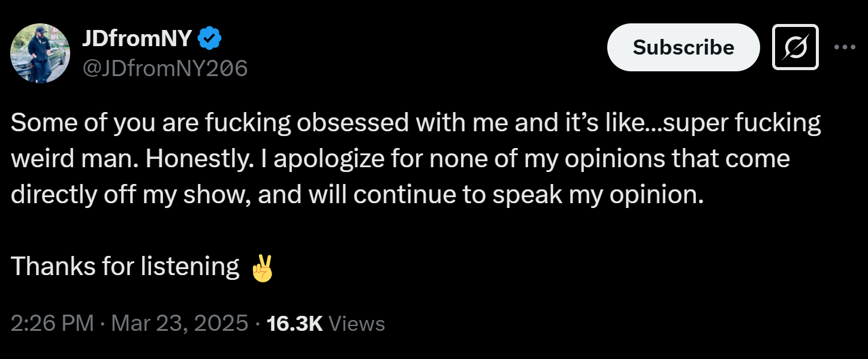Open JDfromNY's profile picture

41,53
